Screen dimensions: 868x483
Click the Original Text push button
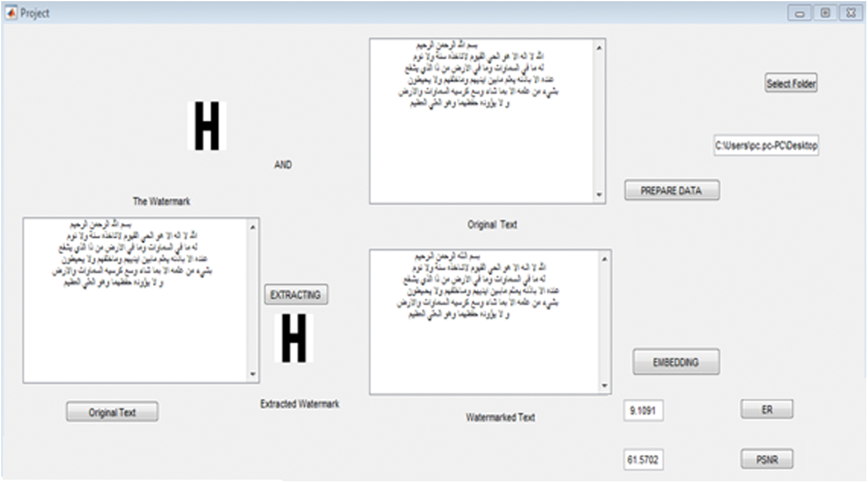(x=112, y=412)
